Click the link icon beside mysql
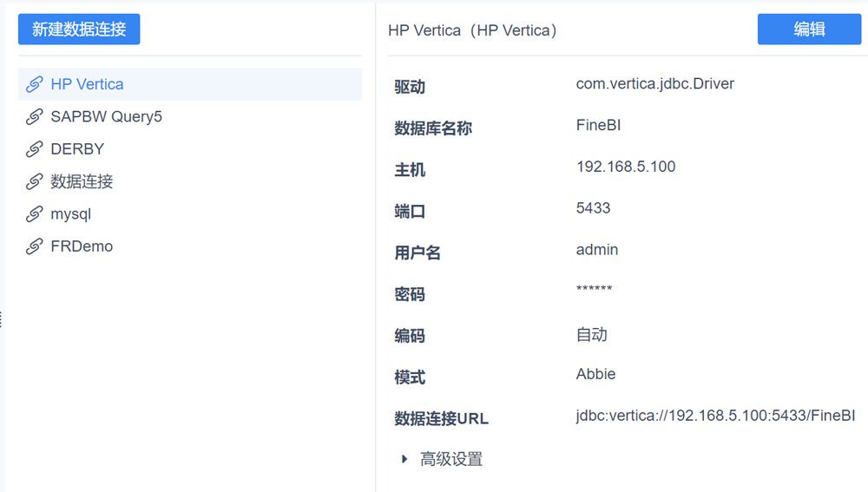Image resolution: width=868 pixels, height=492 pixels. pyautogui.click(x=35, y=213)
